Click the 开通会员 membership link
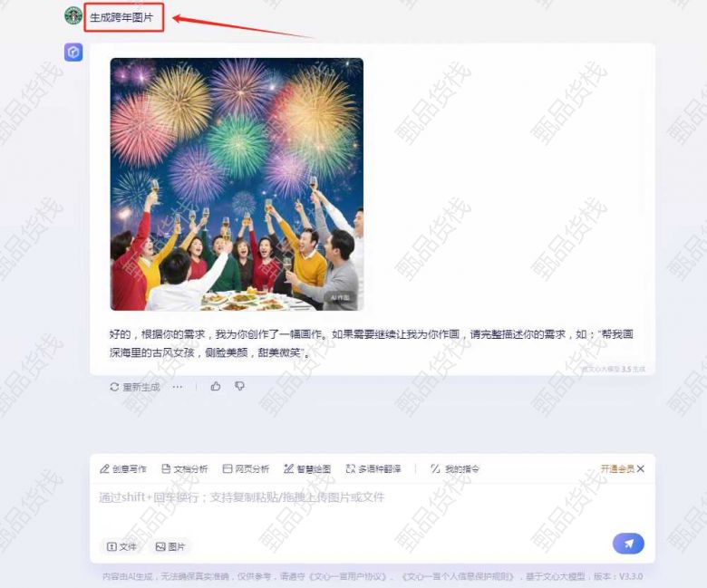Screen dimensions: 707x588 coord(617,469)
